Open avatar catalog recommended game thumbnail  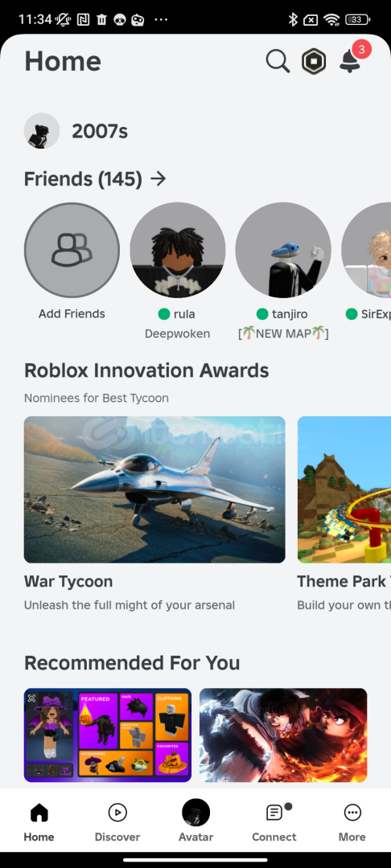tap(108, 735)
